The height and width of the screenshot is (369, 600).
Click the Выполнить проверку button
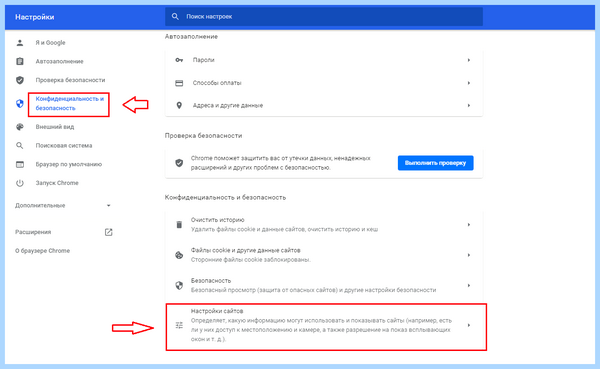435,163
